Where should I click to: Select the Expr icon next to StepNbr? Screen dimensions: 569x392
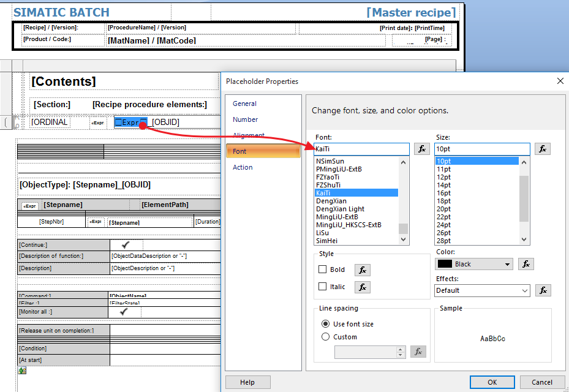(x=96, y=221)
